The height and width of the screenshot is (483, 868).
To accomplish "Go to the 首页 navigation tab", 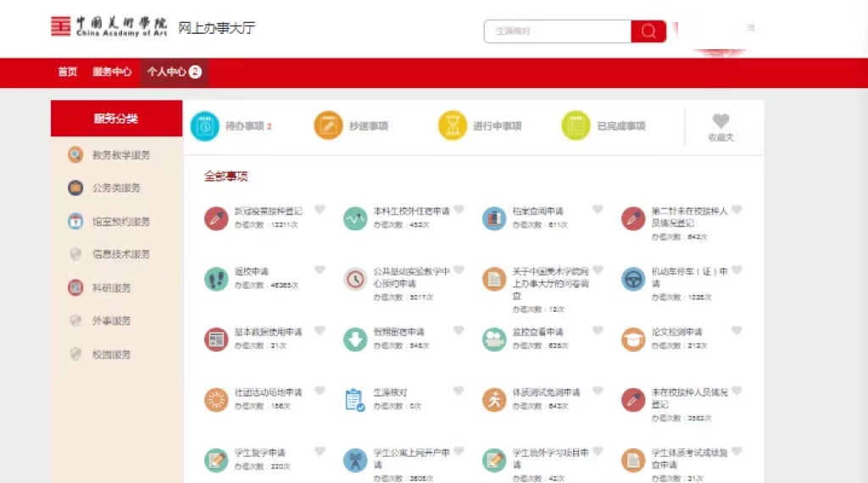I will click(68, 72).
